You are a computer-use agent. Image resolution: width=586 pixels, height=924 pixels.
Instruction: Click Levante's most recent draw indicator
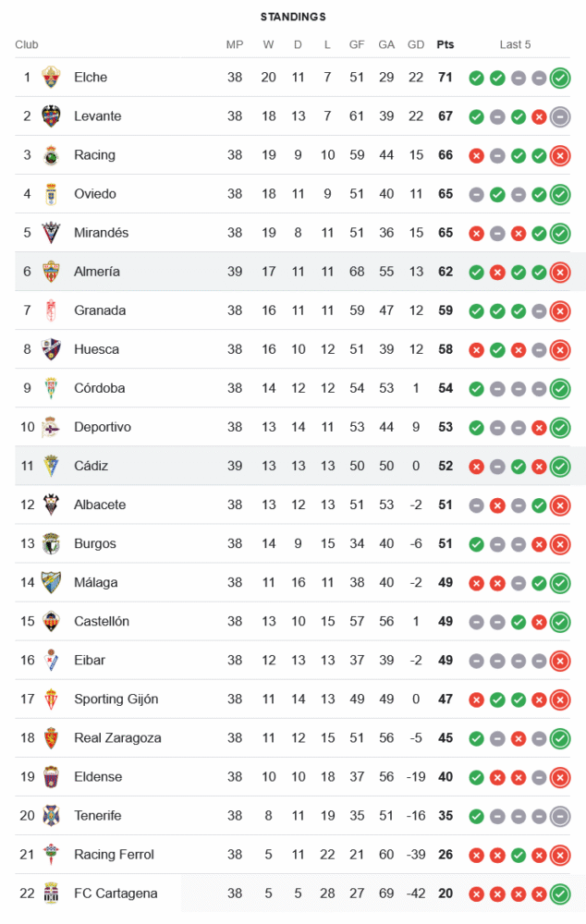click(560, 116)
